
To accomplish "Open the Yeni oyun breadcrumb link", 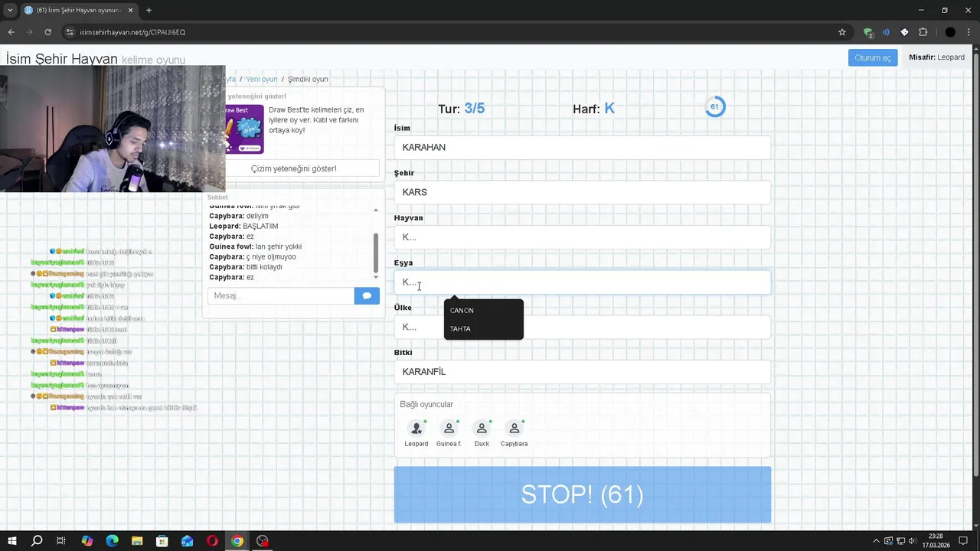I will (262, 79).
